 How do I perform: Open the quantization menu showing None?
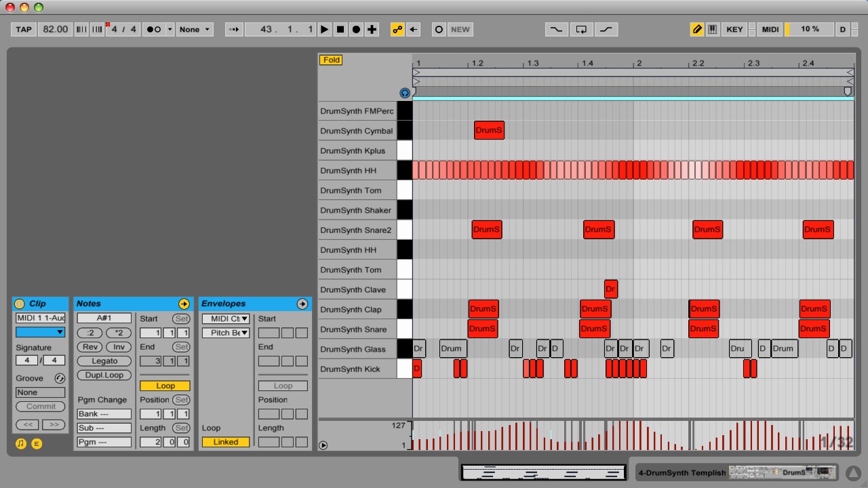(x=195, y=29)
